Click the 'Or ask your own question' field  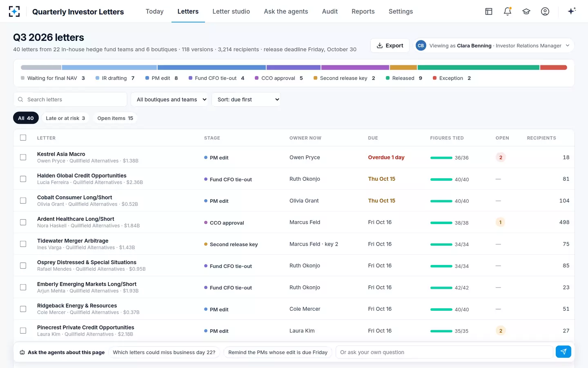point(444,352)
